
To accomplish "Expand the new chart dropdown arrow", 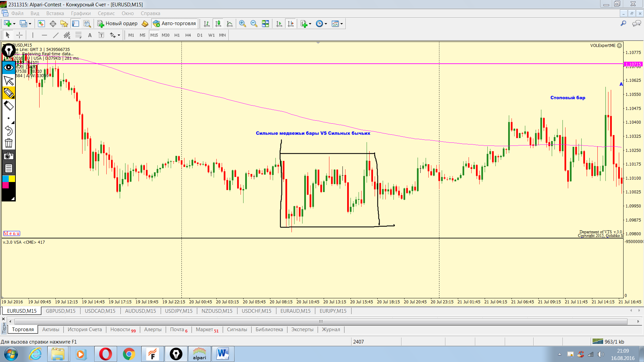I will [14, 24].
